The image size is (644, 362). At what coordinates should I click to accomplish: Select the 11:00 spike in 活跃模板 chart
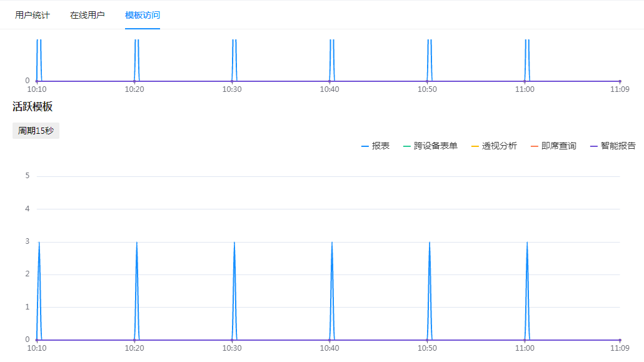527,243
